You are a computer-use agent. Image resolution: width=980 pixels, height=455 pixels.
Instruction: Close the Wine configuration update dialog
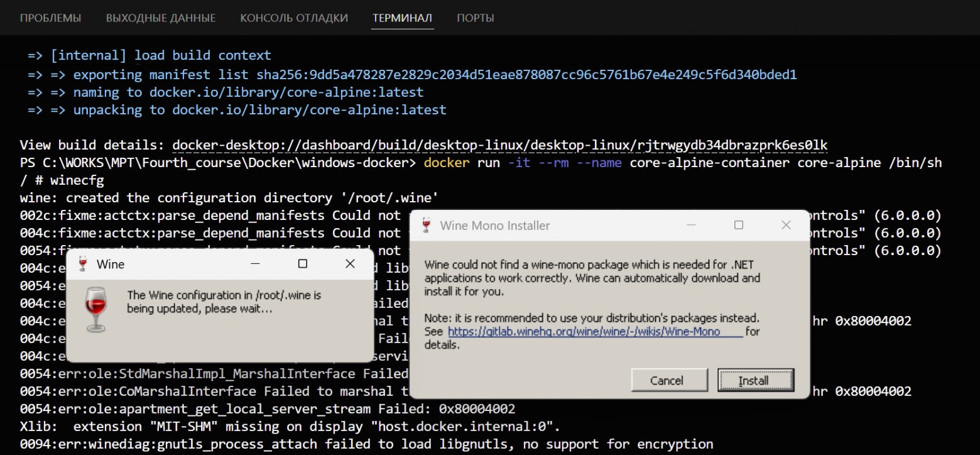coord(351,264)
